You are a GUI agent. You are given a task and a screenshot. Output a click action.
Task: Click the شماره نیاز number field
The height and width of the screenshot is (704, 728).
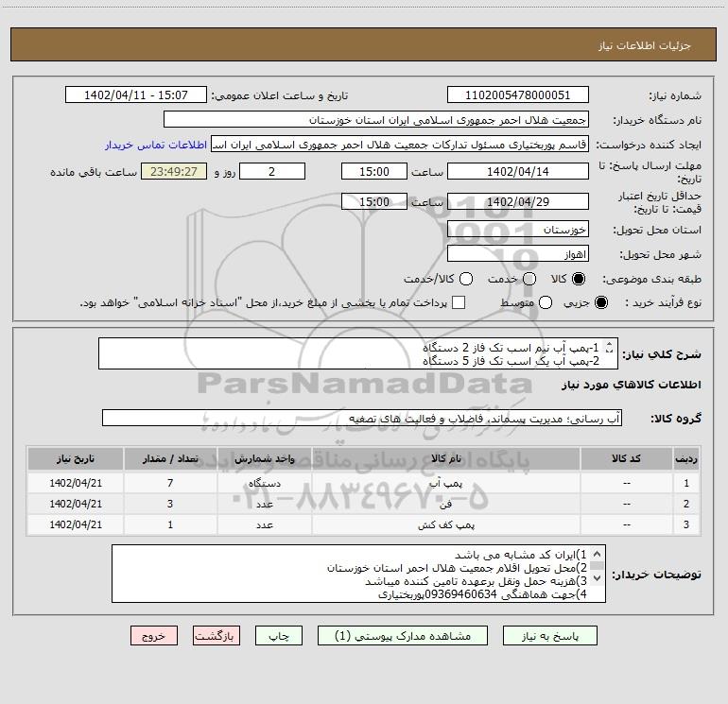click(518, 95)
